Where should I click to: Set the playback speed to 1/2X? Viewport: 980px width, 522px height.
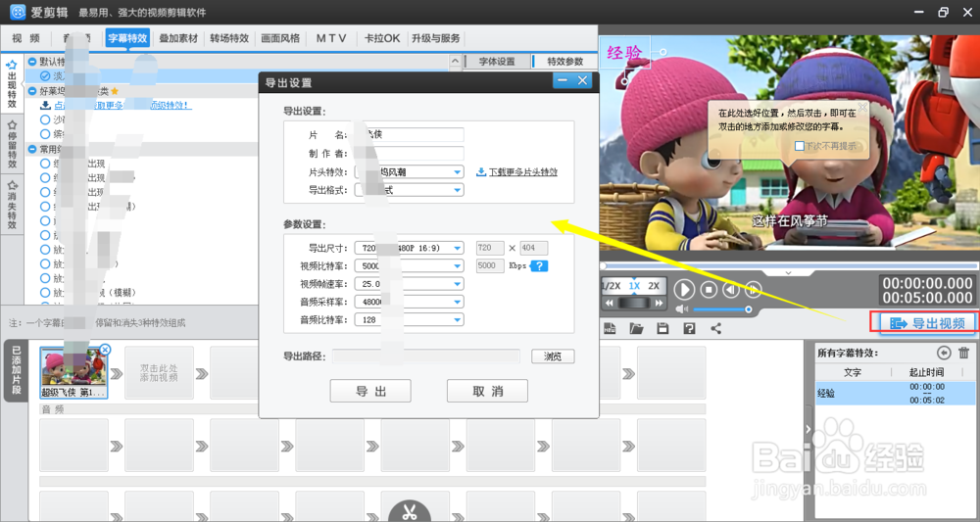point(612,285)
